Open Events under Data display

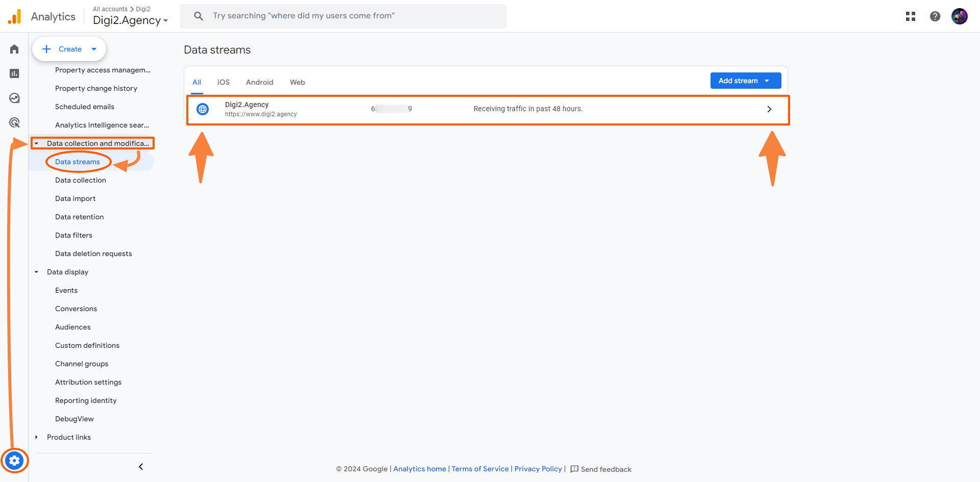(66, 290)
